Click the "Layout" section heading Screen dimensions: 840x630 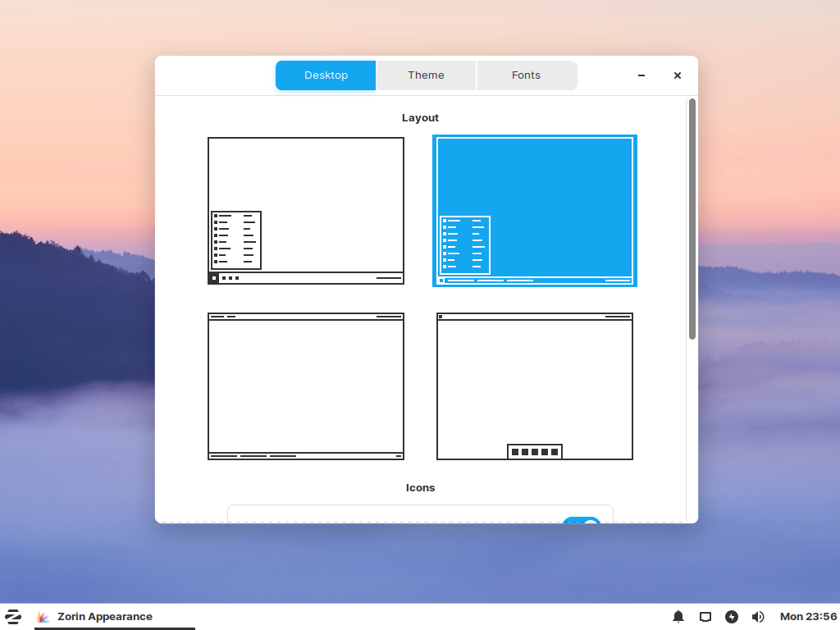point(420,118)
